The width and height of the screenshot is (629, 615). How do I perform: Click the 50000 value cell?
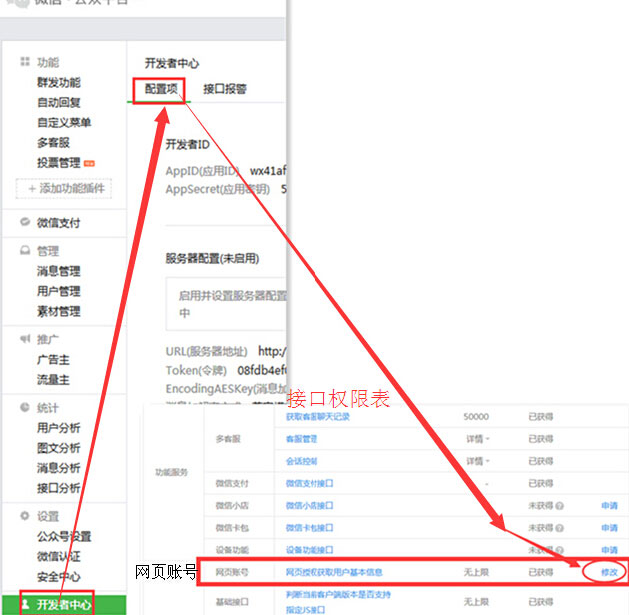click(476, 417)
